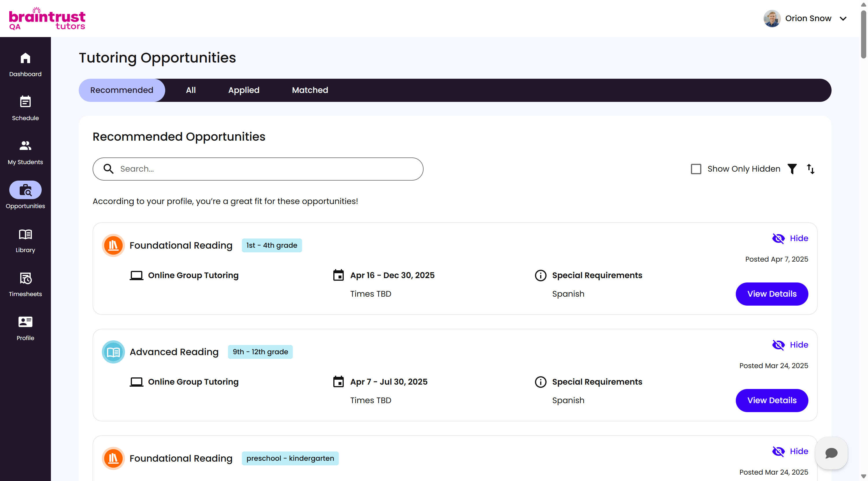Open the Dashboard home icon
This screenshot has height=481, width=868.
point(25,58)
